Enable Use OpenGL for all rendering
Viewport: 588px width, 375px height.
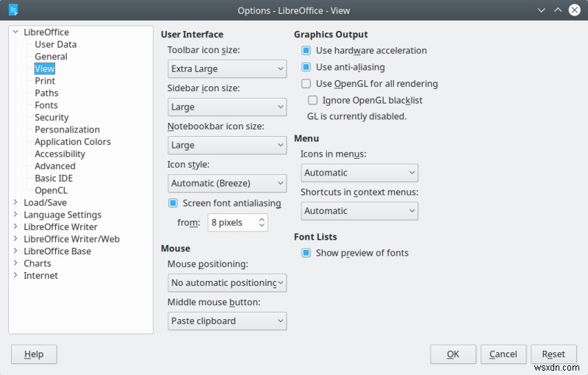coord(306,84)
